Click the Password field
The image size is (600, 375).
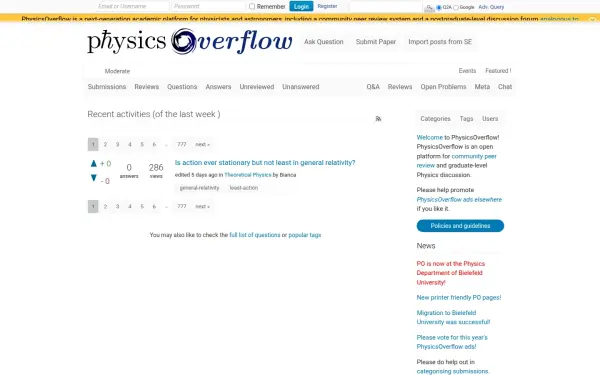[208, 7]
